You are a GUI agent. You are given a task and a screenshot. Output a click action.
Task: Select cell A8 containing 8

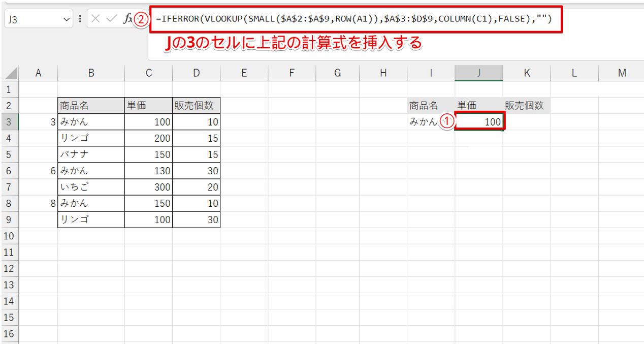(x=38, y=203)
